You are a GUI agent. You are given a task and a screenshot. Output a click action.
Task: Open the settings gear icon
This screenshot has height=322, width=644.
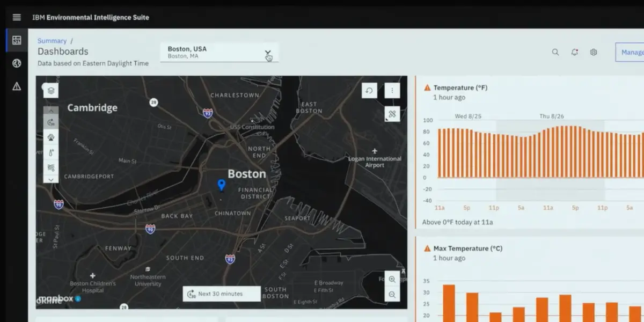594,52
